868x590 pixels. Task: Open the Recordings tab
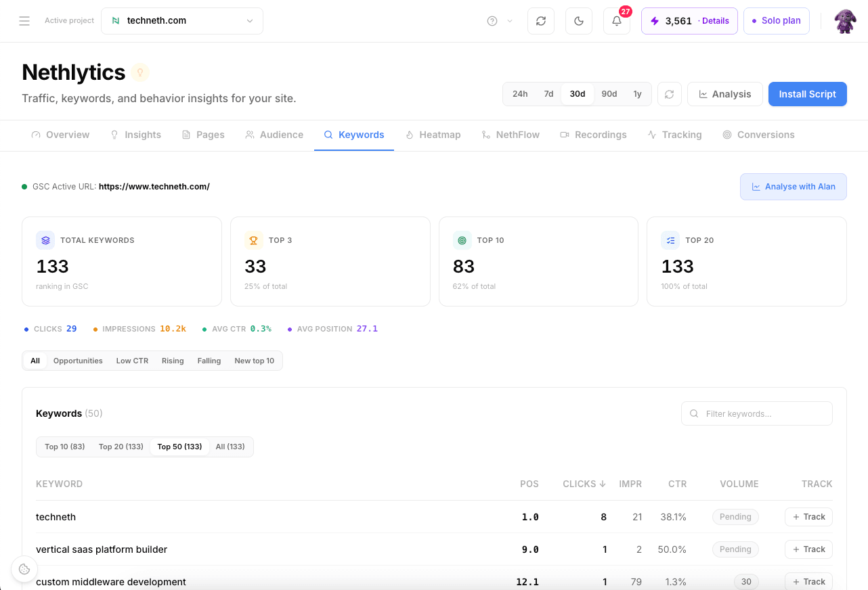click(593, 135)
